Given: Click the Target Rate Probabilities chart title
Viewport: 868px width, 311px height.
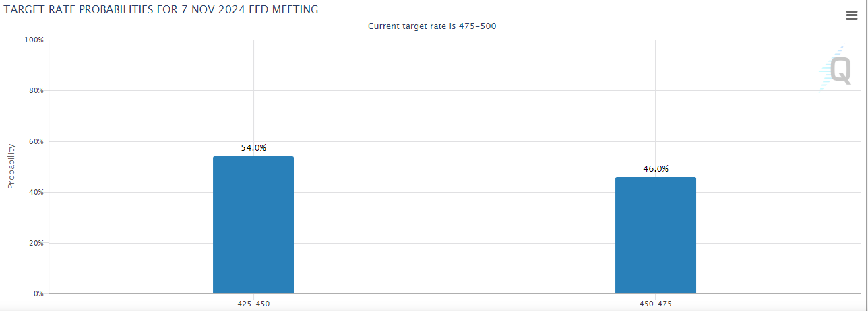Looking at the screenshot, I should [162, 10].
